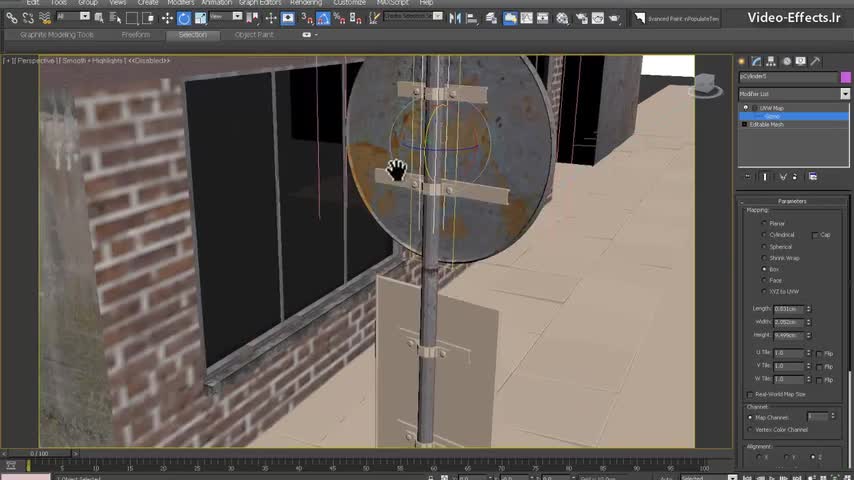This screenshot has height=480, width=854.
Task: Open the Modify command panel tab
Action: (x=757, y=61)
